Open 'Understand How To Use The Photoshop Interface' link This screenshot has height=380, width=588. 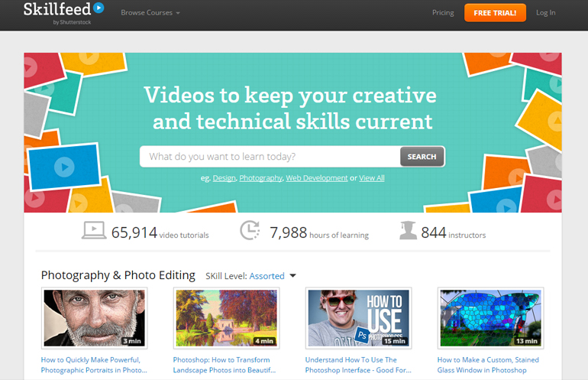coord(358,365)
